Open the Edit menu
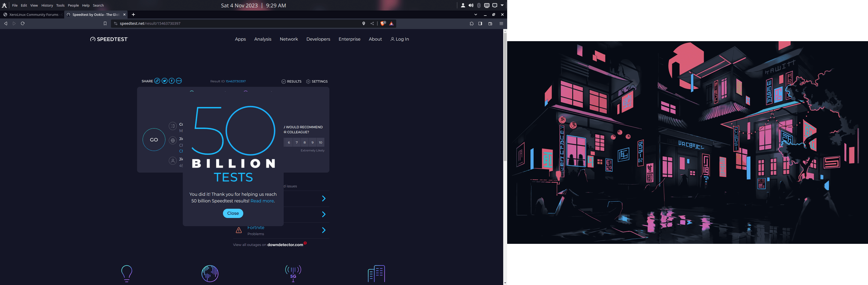Screen dimensions: 868x285 (x=24, y=5)
